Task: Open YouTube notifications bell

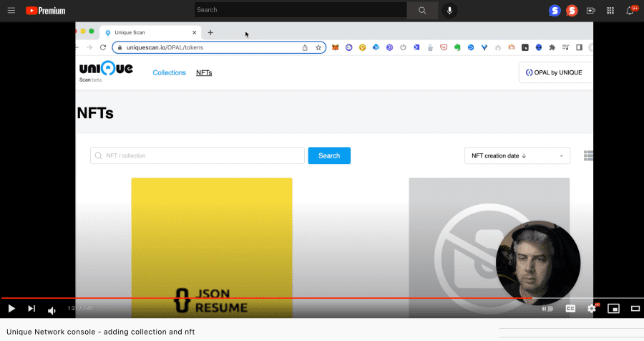Action: (630, 11)
